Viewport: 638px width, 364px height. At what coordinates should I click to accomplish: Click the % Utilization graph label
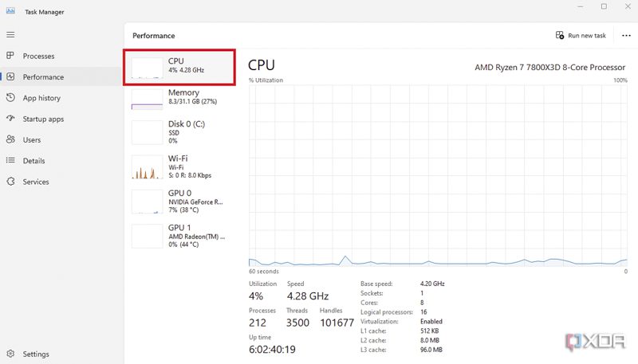(x=266, y=80)
